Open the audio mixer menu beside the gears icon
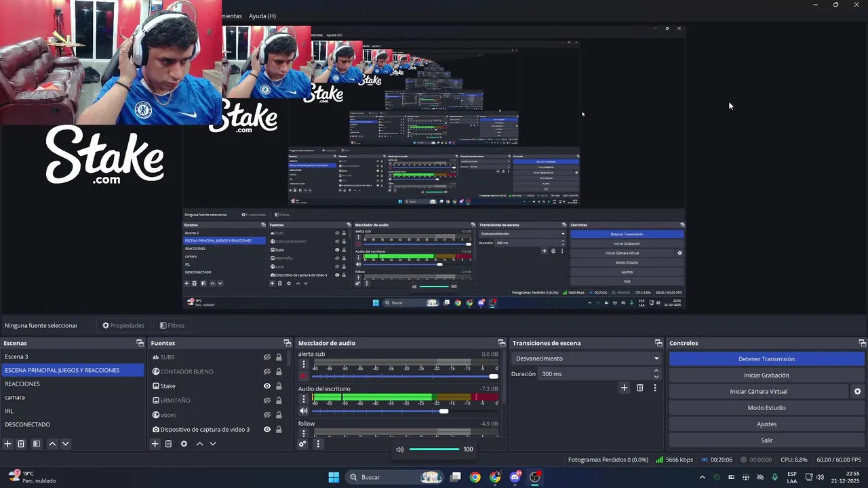Screen dimensions: 868x488 pyautogui.click(x=318, y=444)
